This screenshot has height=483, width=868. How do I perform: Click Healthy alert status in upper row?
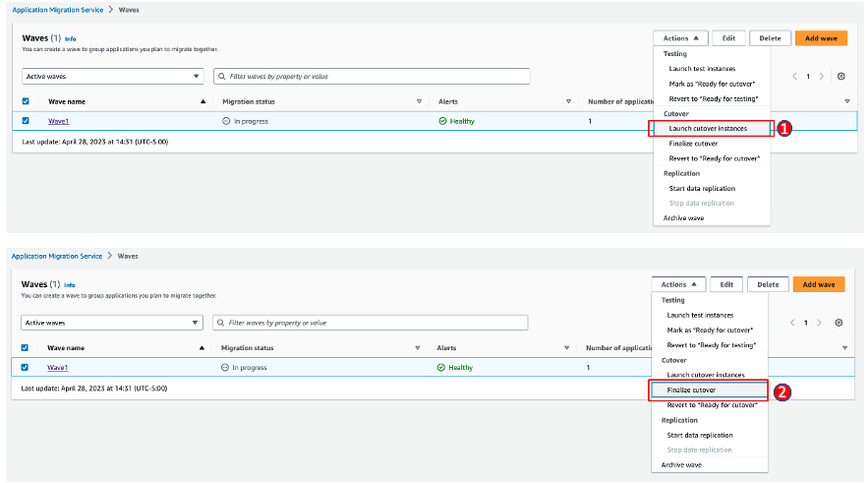click(457, 121)
